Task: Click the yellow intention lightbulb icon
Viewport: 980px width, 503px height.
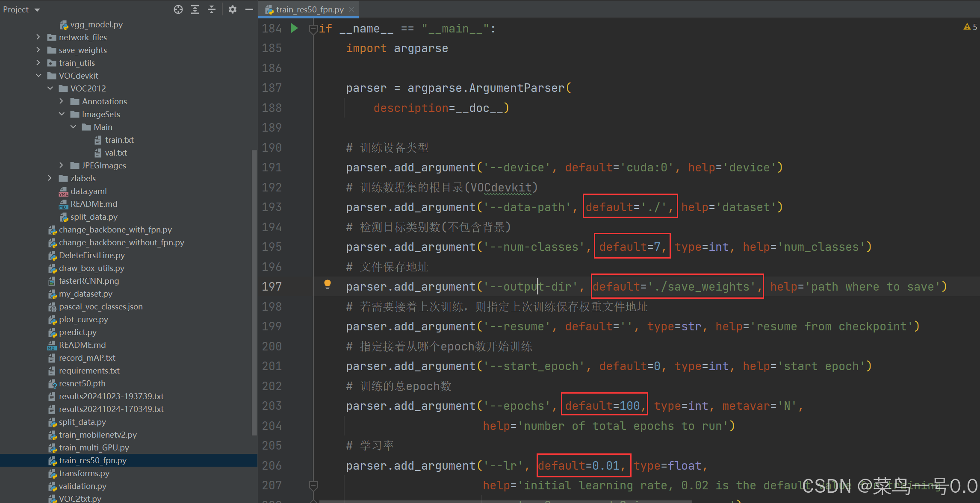Action: [328, 285]
